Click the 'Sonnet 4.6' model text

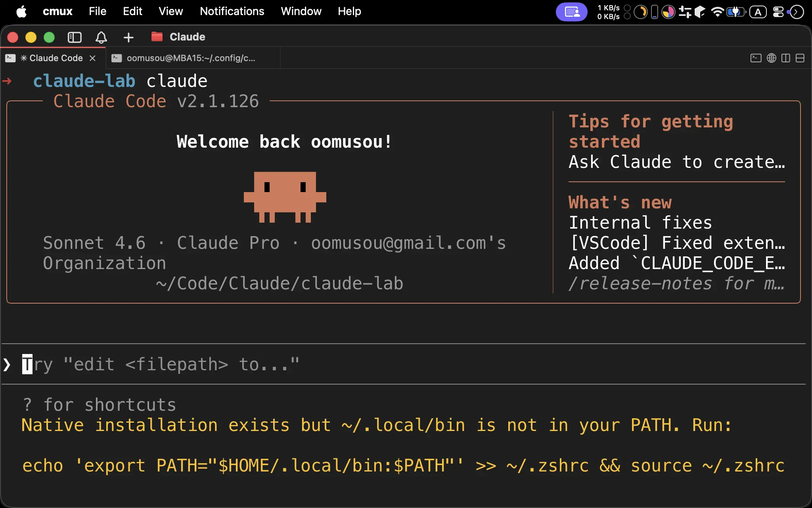point(94,243)
